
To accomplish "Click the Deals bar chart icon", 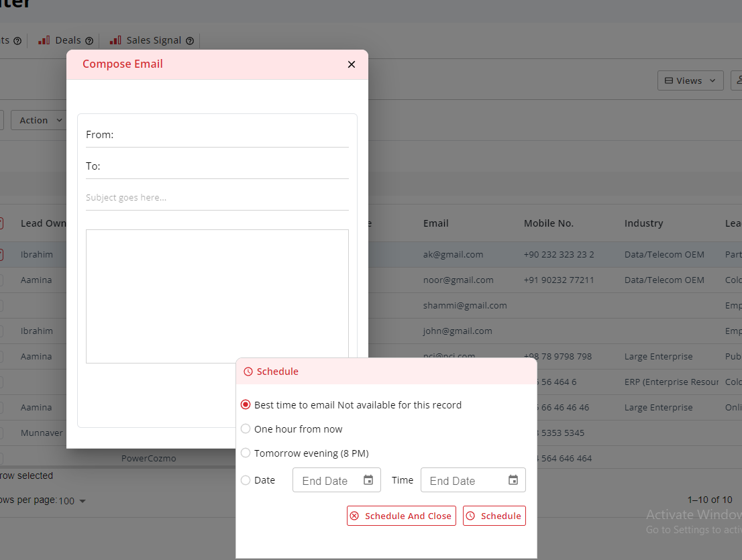I will click(44, 40).
